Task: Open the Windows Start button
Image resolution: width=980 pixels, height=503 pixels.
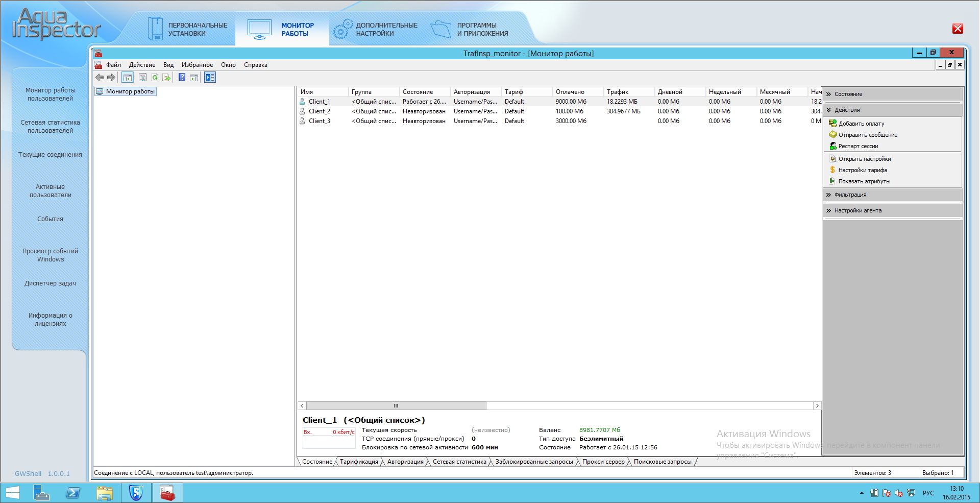Action: (x=12, y=493)
